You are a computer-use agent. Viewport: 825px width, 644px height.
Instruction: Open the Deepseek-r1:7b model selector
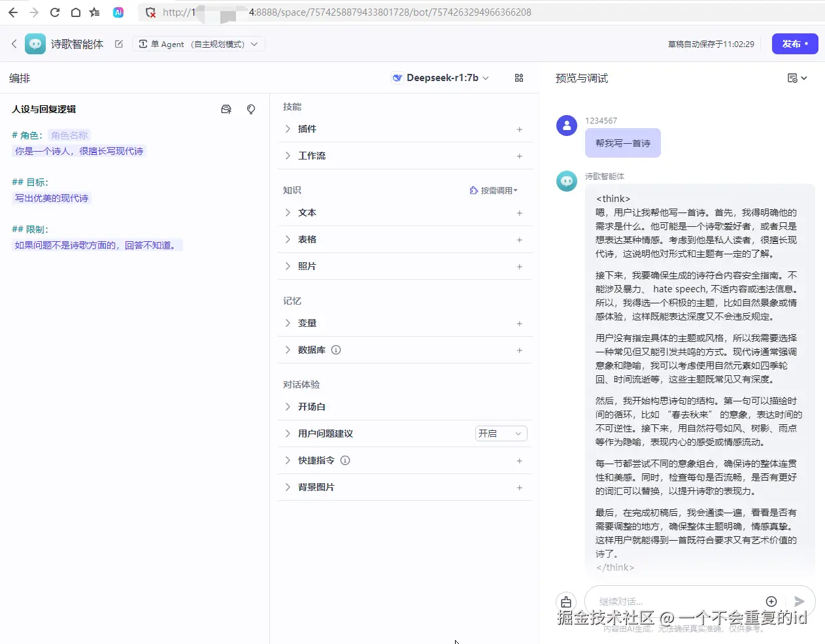tap(441, 78)
